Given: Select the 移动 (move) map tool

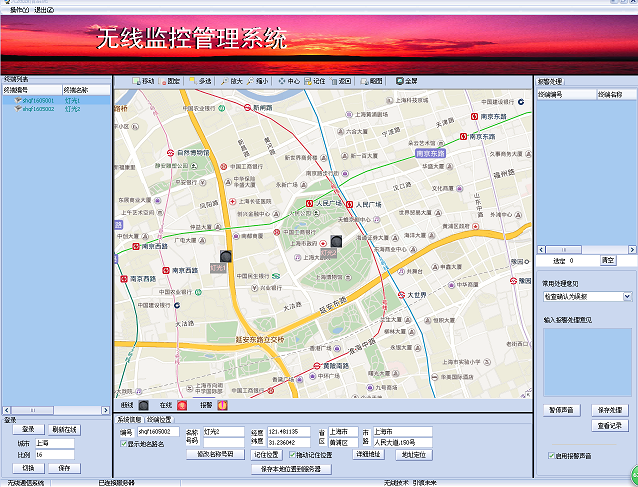Looking at the screenshot, I should [143, 80].
